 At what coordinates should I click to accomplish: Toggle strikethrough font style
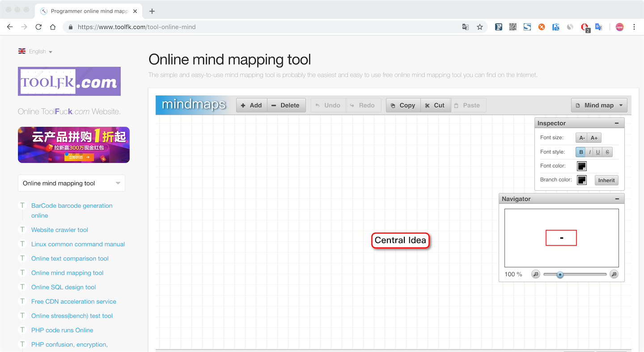click(607, 152)
